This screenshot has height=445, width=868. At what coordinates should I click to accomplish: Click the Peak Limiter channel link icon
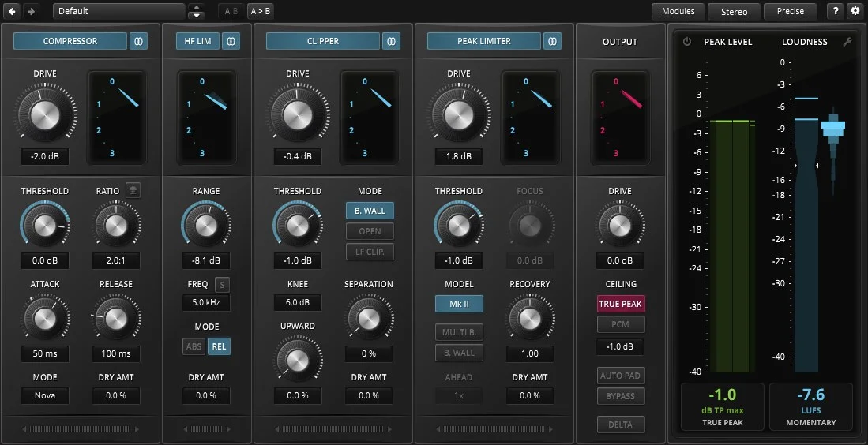tap(552, 41)
